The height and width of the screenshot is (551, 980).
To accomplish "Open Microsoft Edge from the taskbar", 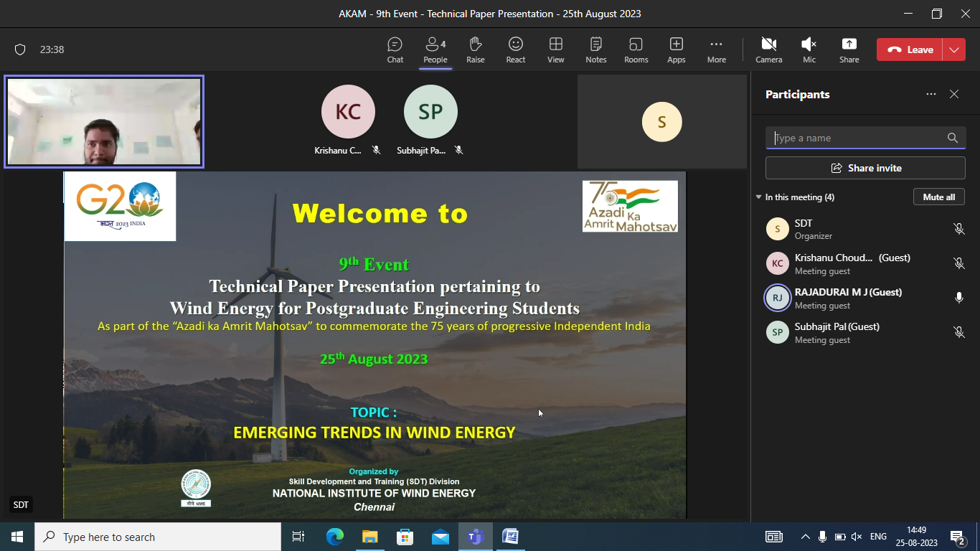I will 335,537.
